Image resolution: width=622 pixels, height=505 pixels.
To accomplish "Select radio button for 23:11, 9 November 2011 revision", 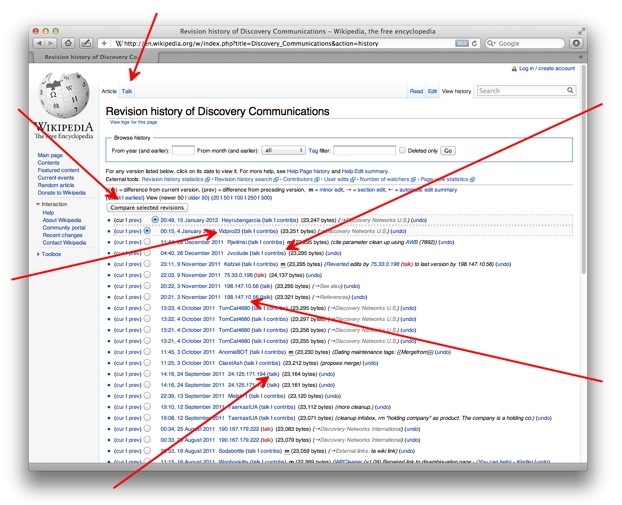I will point(147,263).
